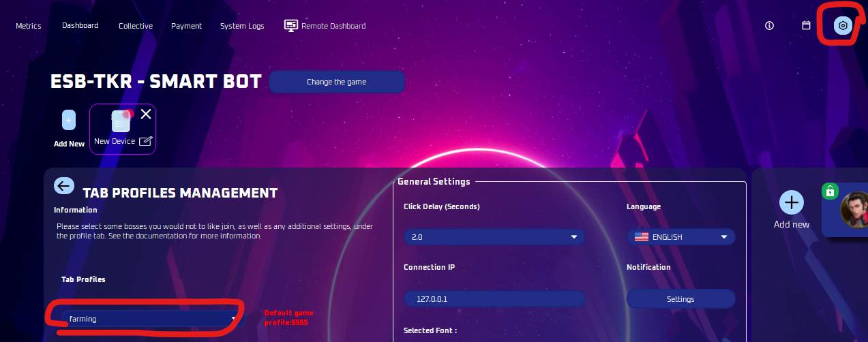The width and height of the screenshot is (868, 342).
Task: Open the Remote Dashboard tab
Action: pos(325,26)
